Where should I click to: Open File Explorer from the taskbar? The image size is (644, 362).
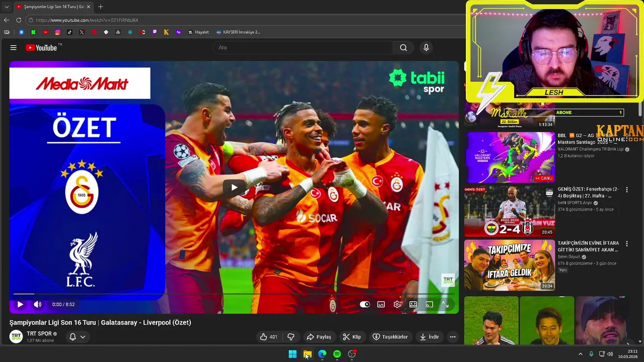[x=307, y=354]
